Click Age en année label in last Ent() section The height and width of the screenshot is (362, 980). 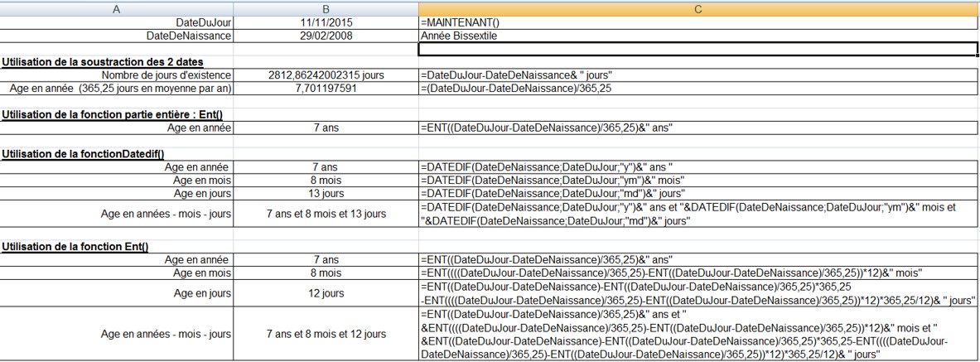coord(116,259)
